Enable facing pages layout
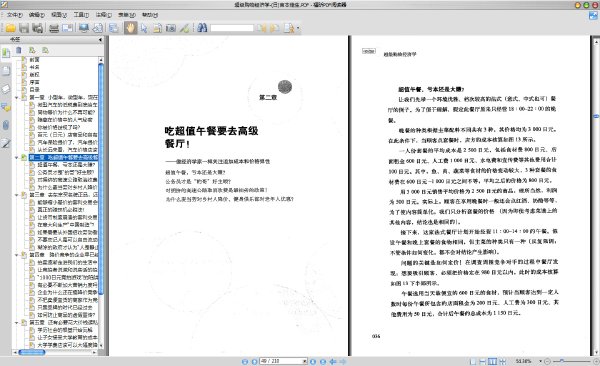The width and height of the screenshot is (600, 366). click(x=492, y=361)
